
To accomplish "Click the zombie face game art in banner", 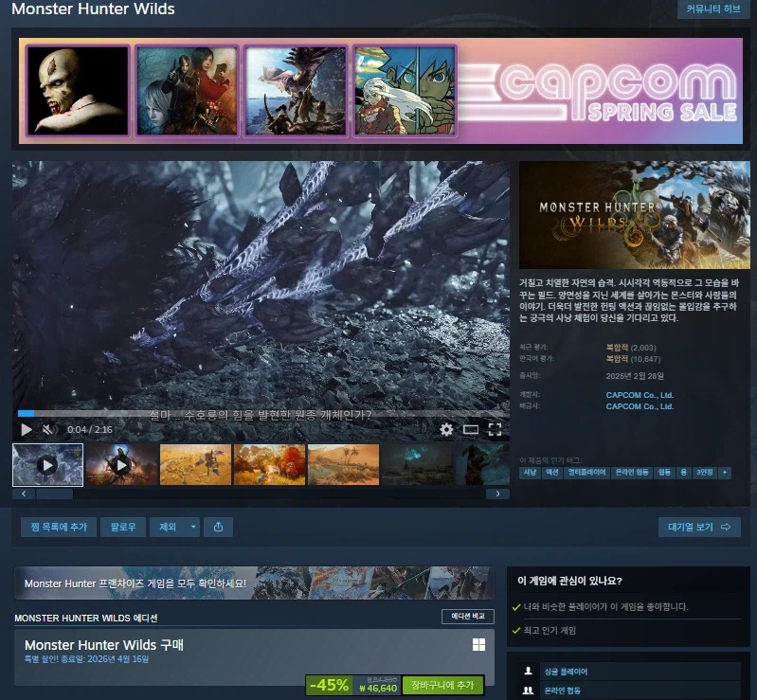I will (x=78, y=91).
